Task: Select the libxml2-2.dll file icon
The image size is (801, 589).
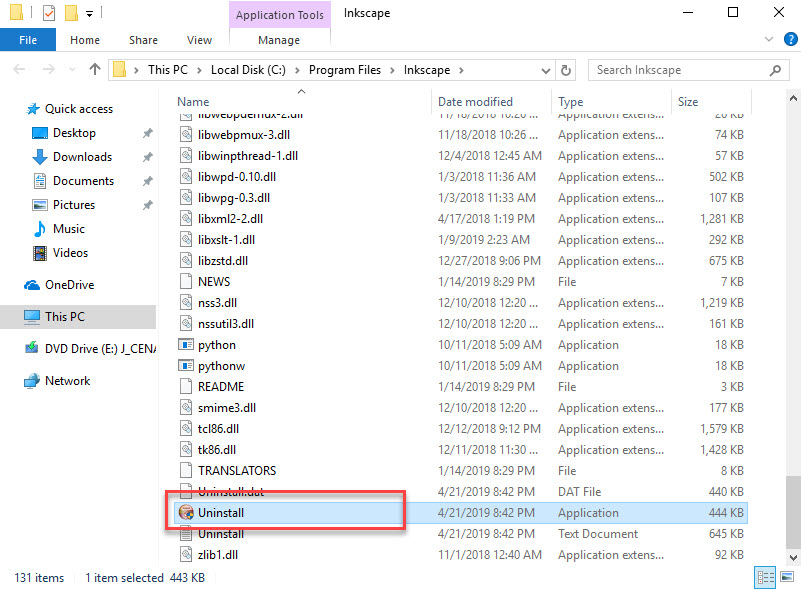Action: coord(186,219)
